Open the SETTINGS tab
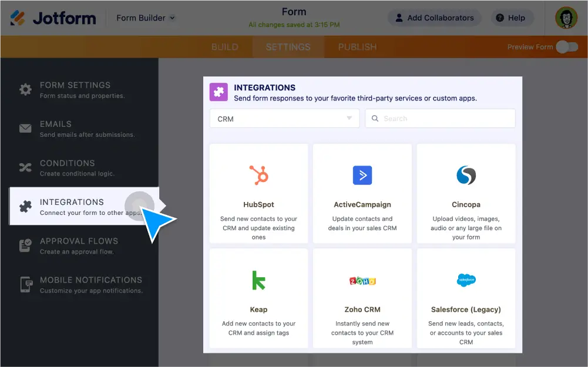588x367 pixels. pyautogui.click(x=288, y=47)
